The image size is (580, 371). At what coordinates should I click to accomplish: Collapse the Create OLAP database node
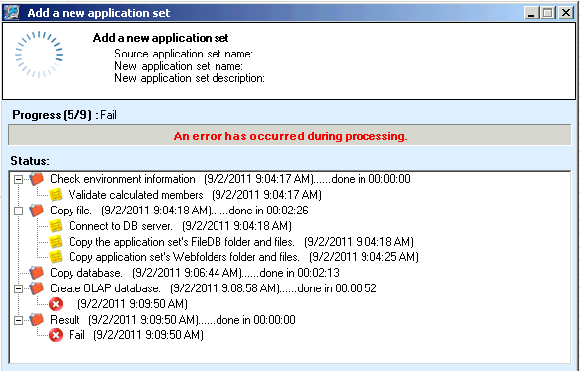point(18,289)
